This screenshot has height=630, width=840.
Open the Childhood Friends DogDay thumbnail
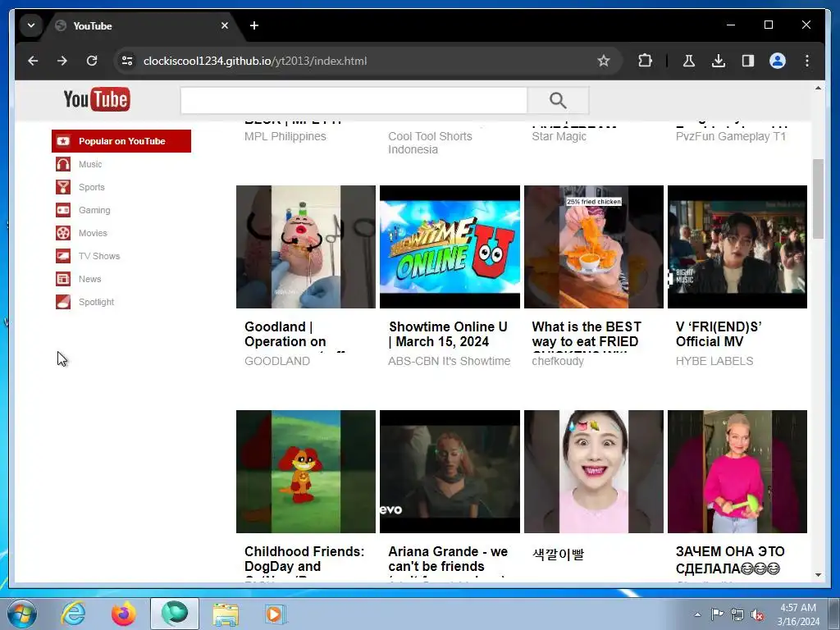pyautogui.click(x=306, y=472)
